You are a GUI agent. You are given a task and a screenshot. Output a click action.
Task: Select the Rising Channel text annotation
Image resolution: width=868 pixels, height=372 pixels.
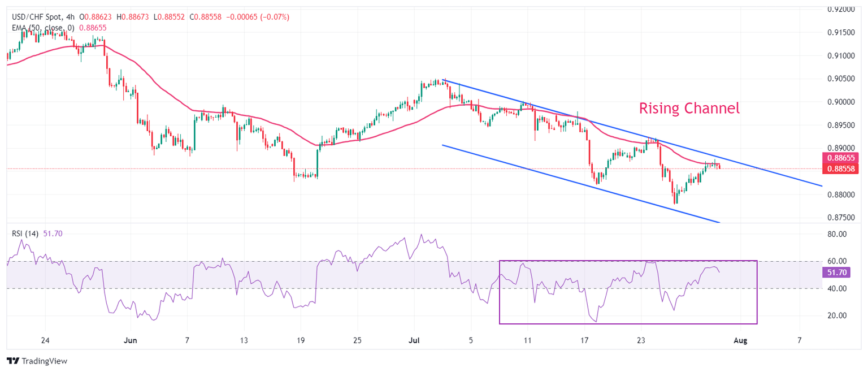tap(689, 108)
